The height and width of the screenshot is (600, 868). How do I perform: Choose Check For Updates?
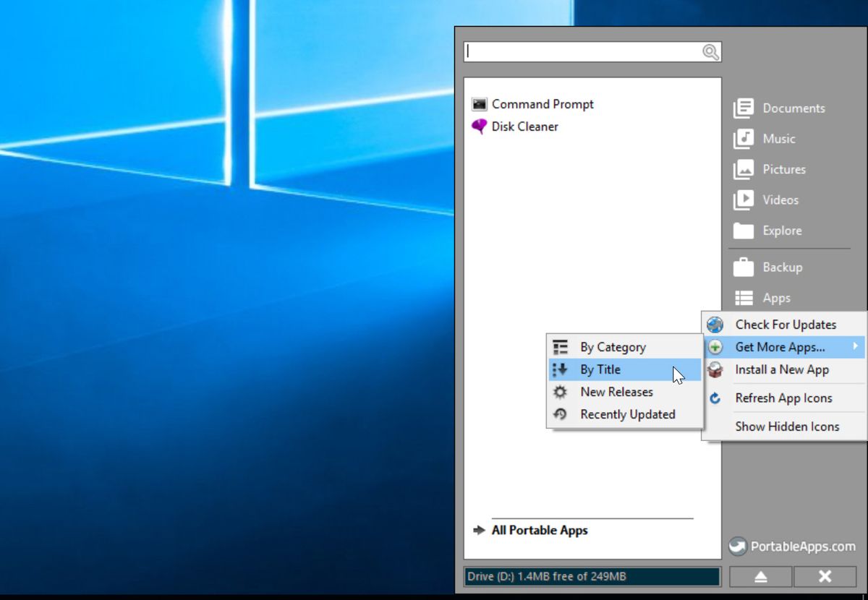point(785,324)
